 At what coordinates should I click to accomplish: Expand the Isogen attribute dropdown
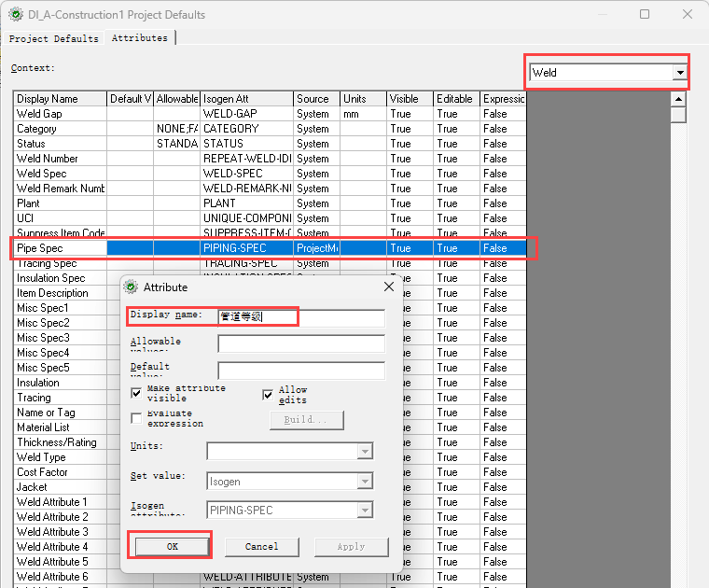point(365,511)
